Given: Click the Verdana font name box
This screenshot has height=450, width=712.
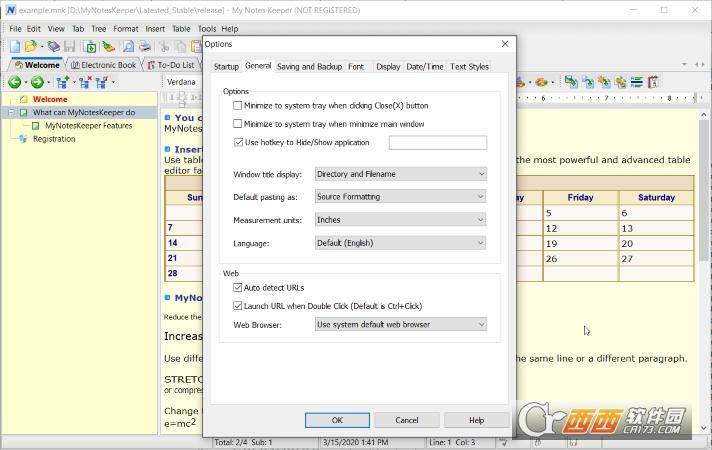Looking at the screenshot, I should pos(183,82).
